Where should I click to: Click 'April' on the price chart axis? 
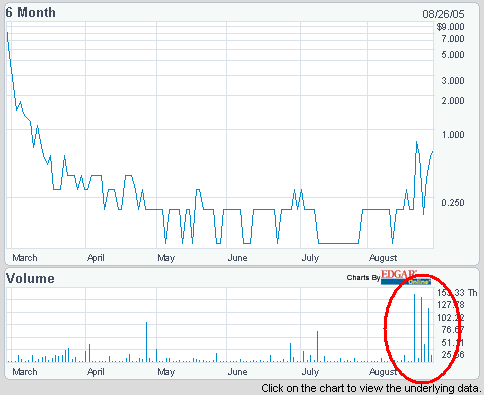(96, 258)
